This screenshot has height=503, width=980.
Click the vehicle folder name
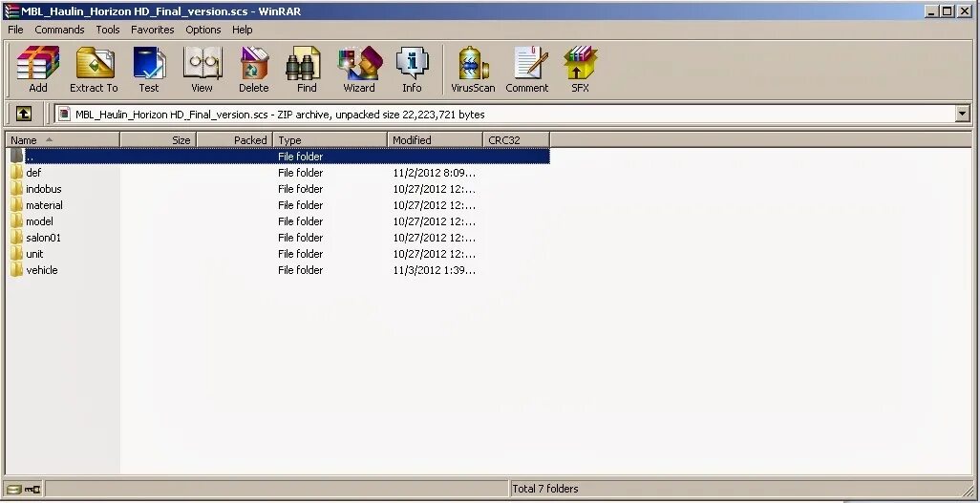point(42,270)
